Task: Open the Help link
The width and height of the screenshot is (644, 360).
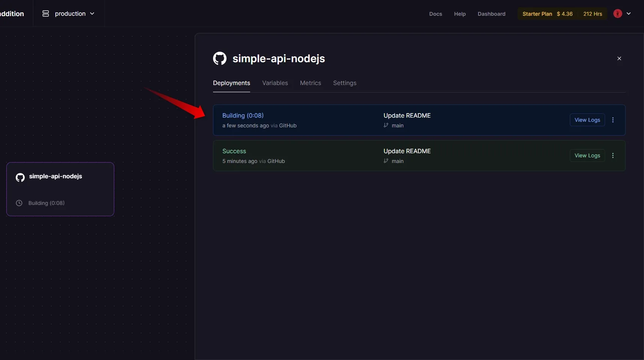Action: click(x=460, y=14)
